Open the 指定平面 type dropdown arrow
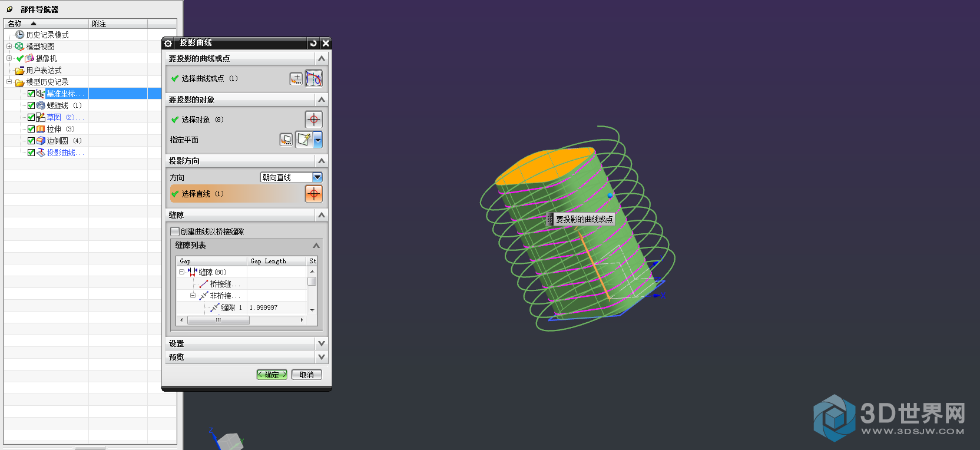 (318, 140)
